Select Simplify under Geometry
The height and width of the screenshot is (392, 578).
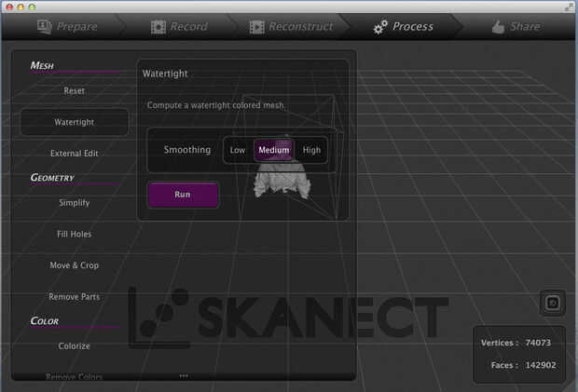click(x=74, y=203)
